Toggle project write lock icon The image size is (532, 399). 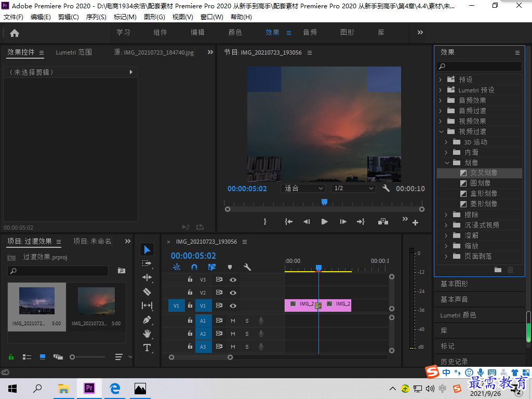pyautogui.click(x=11, y=357)
